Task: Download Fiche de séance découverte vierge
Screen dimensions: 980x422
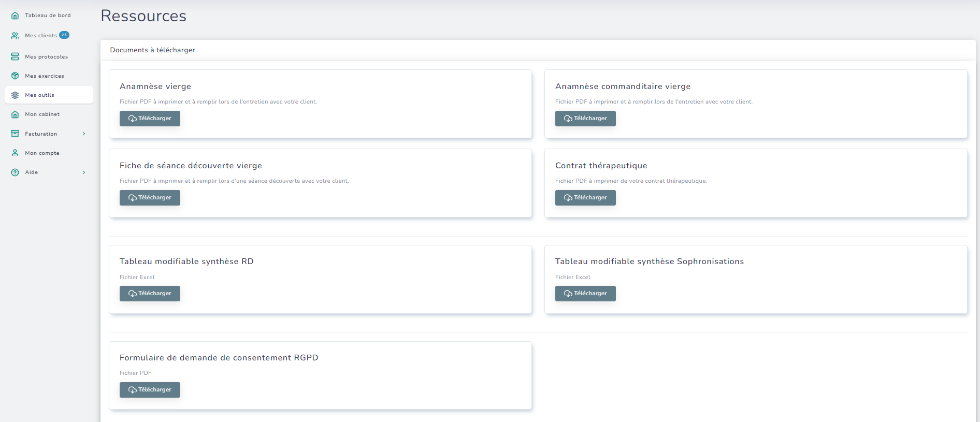Action: [x=150, y=198]
